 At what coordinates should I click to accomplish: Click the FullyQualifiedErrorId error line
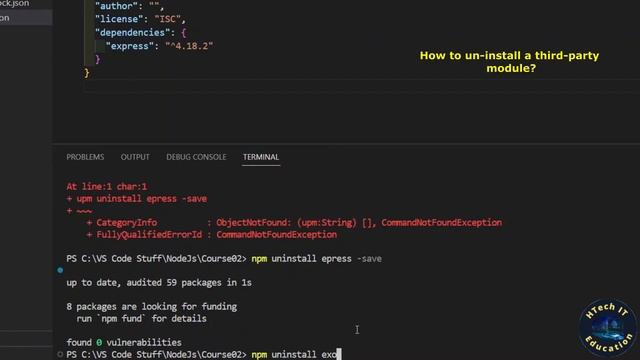click(x=211, y=235)
